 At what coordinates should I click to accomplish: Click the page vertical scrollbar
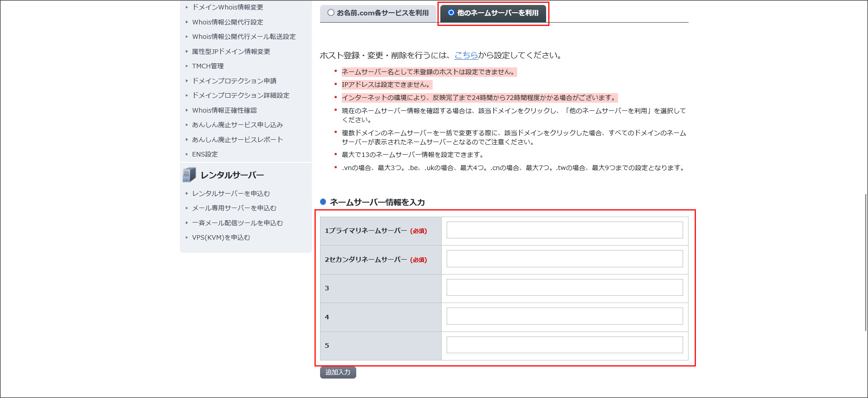point(866,262)
